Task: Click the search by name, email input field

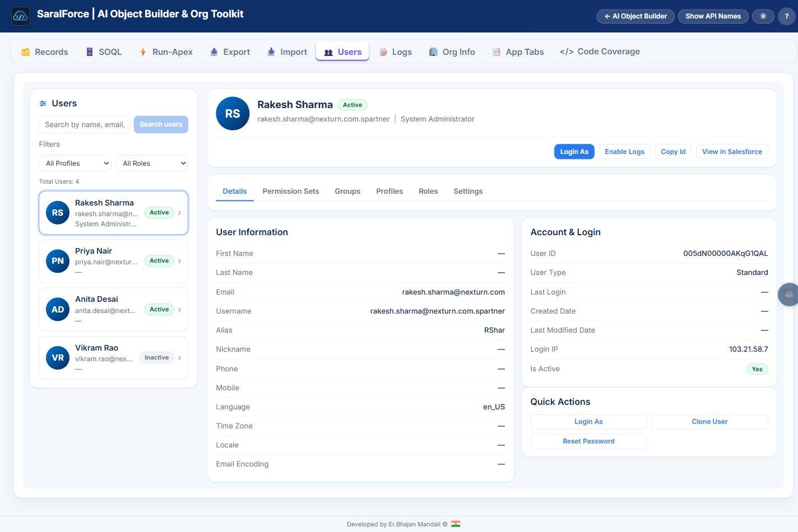Action: coord(85,124)
